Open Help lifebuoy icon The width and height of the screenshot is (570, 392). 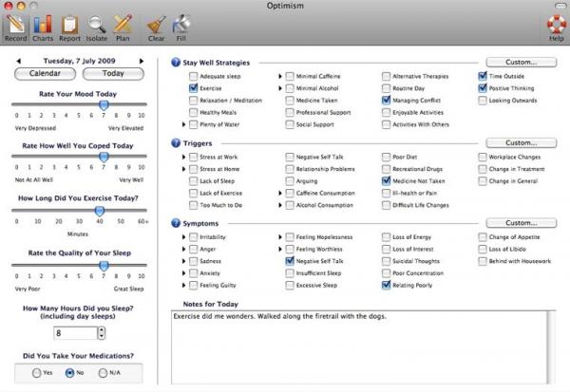click(x=557, y=28)
